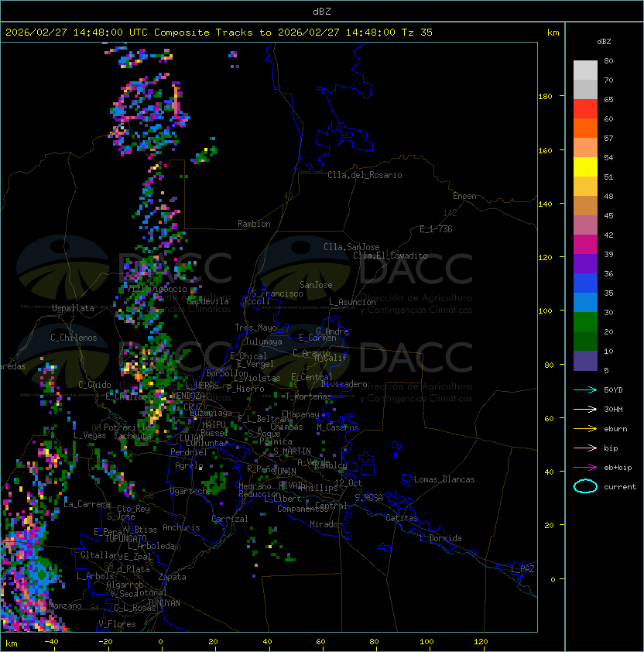Viewport: 644px width, 652px height.
Task: Click the 'Potrerillos' map label
Action: (x=129, y=427)
